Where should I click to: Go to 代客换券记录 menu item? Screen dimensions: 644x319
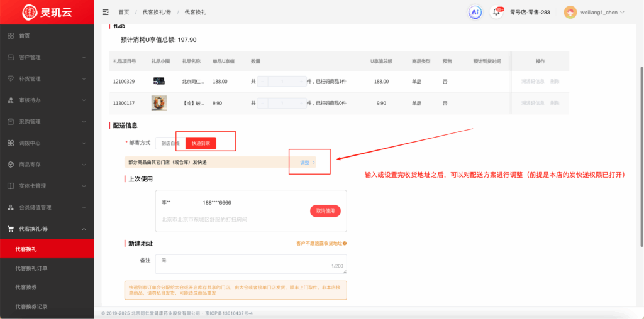pyautogui.click(x=31, y=306)
